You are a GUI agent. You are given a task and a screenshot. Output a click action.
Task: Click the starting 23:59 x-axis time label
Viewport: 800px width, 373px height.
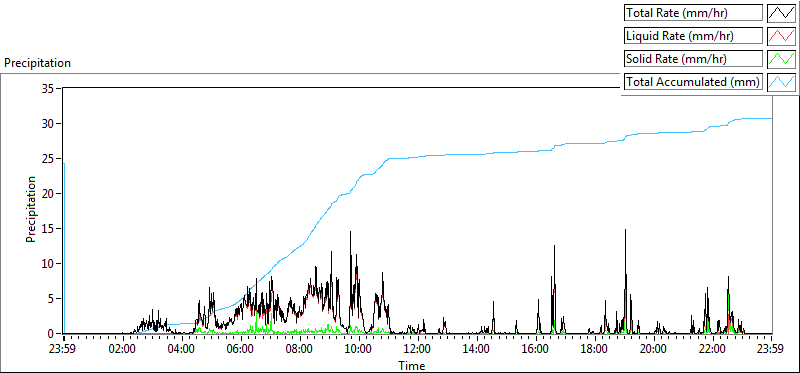pos(64,350)
